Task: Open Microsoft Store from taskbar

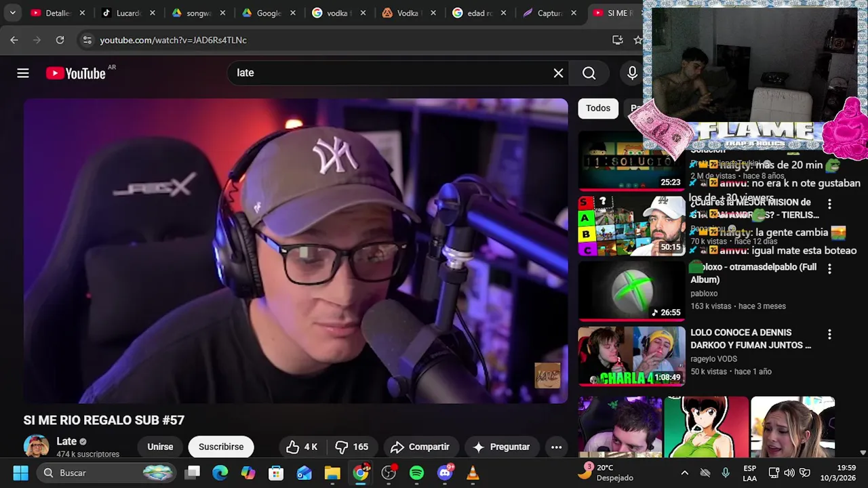Action: coord(276,473)
